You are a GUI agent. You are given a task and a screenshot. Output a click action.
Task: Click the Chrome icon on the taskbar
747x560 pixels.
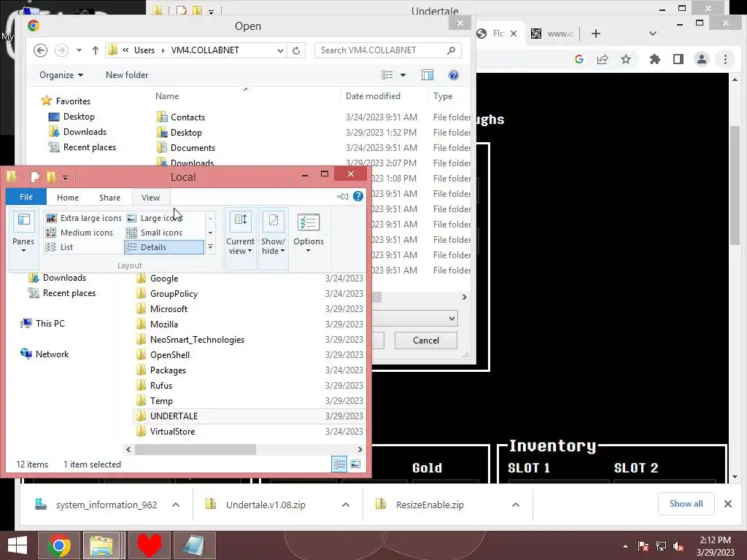59,545
